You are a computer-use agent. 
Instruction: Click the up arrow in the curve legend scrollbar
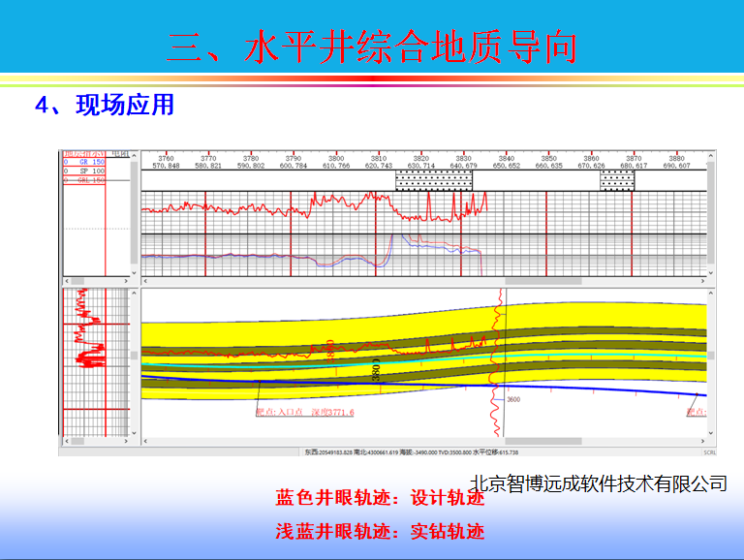tap(135, 155)
